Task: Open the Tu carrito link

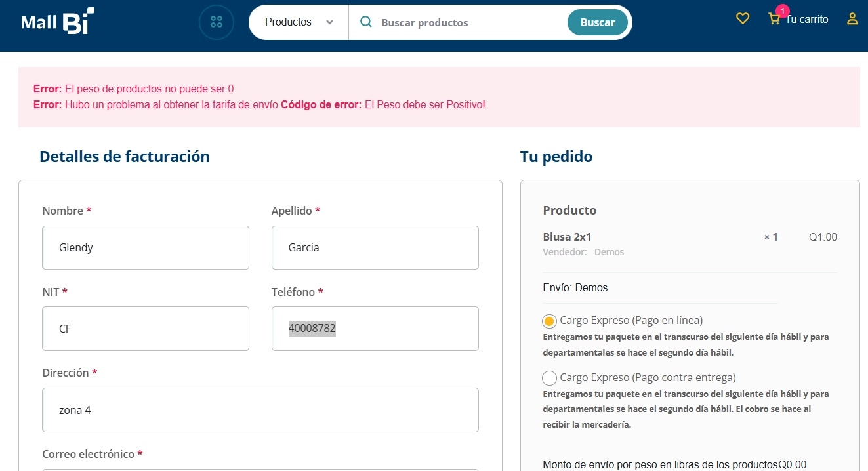Action: pos(807,20)
